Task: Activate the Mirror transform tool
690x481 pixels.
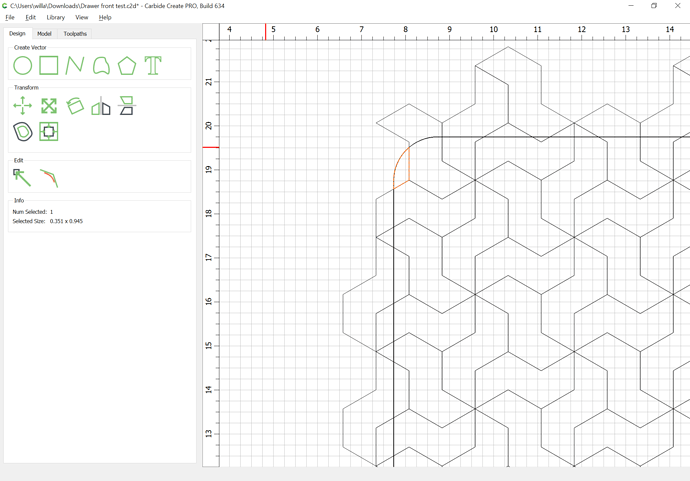Action: click(x=101, y=106)
